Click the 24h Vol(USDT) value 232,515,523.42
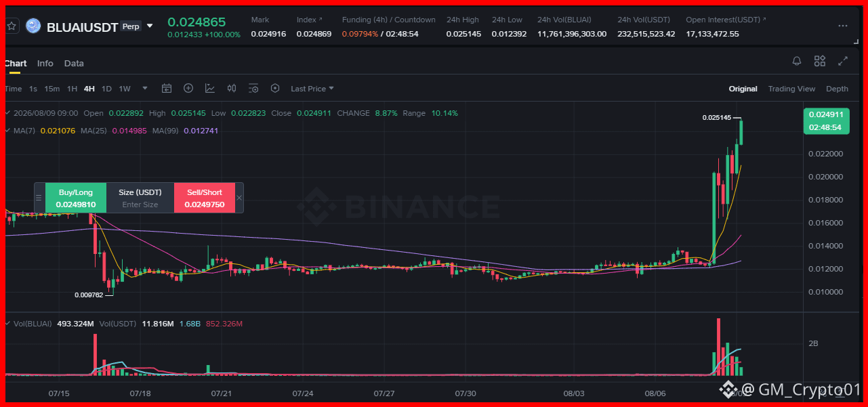Screen dimensions: 868x407 pos(646,34)
